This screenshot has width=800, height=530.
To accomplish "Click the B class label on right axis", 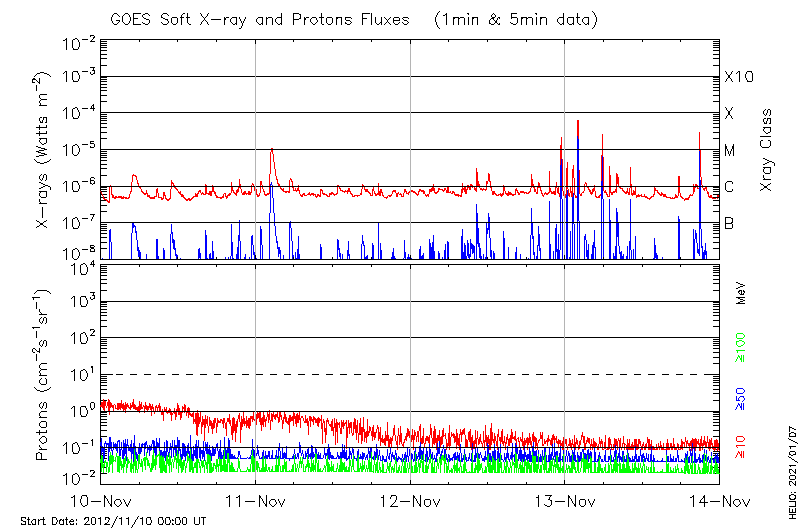I will tap(730, 223).
